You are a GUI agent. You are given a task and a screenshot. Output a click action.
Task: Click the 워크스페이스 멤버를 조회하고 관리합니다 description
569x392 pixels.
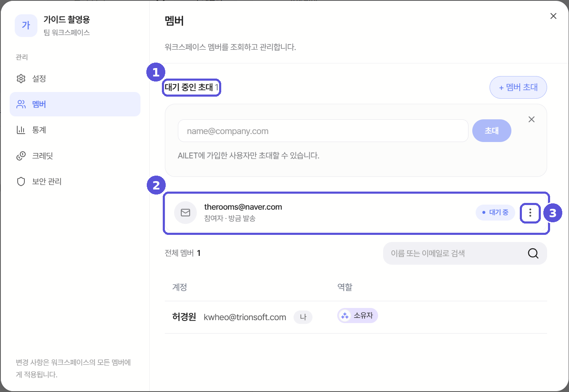pos(230,47)
